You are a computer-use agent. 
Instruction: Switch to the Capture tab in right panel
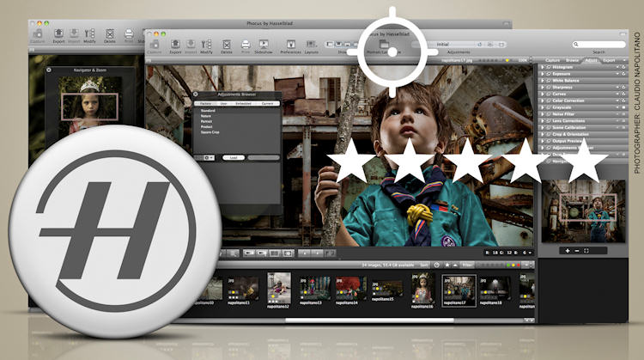pyautogui.click(x=552, y=60)
